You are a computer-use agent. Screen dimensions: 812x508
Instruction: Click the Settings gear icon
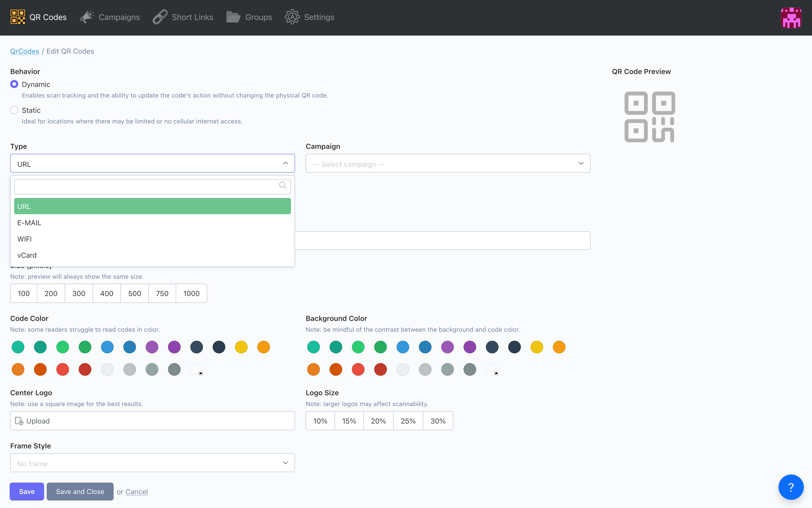tap(292, 17)
